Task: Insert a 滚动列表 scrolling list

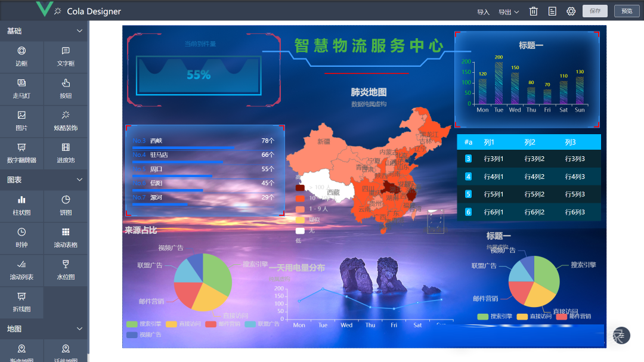Action: pyautogui.click(x=21, y=270)
